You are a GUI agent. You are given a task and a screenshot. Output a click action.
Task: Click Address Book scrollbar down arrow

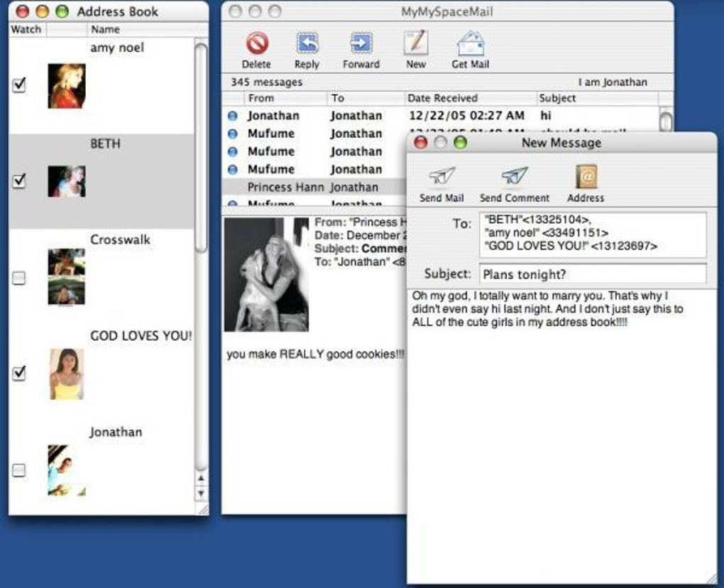click(201, 494)
